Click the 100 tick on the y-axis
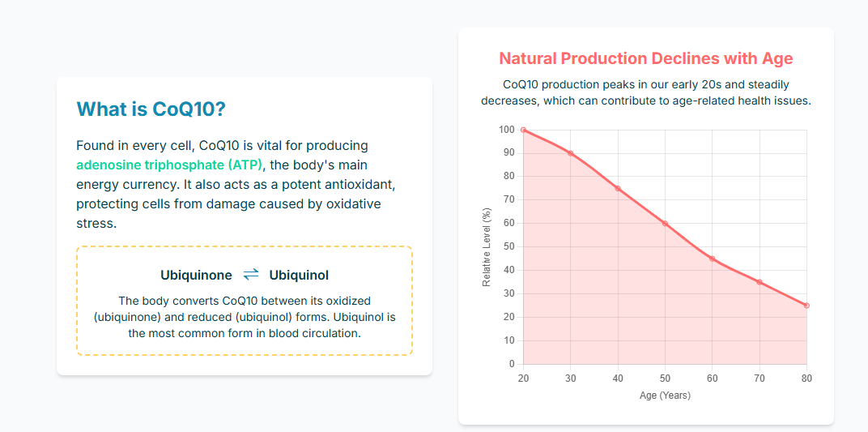 click(507, 130)
